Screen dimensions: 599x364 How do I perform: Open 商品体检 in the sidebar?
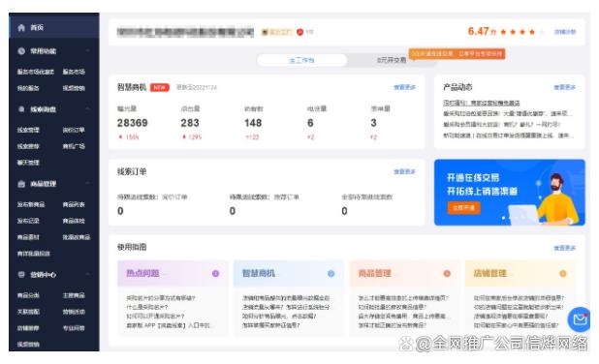(x=74, y=221)
